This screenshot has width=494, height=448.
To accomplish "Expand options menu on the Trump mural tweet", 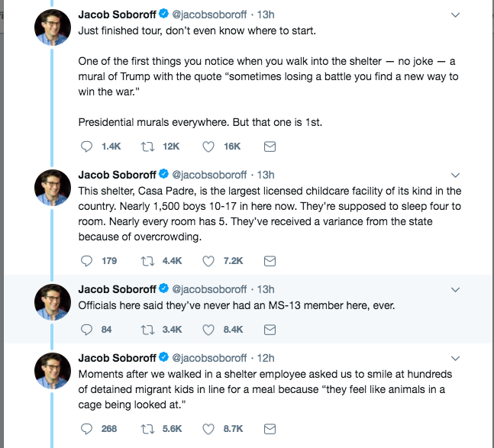I will click(456, 15).
